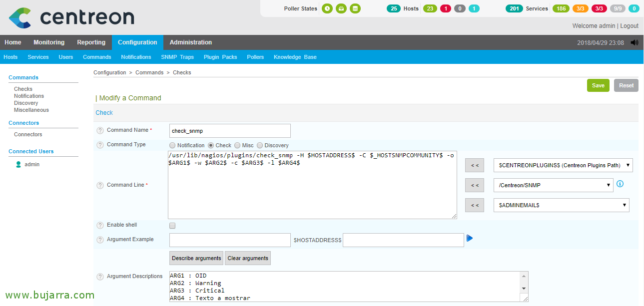This screenshot has height=306, width=644.
Task: Insert the $ADMINEMAIL$ macro with its << button
Action: (x=475, y=205)
